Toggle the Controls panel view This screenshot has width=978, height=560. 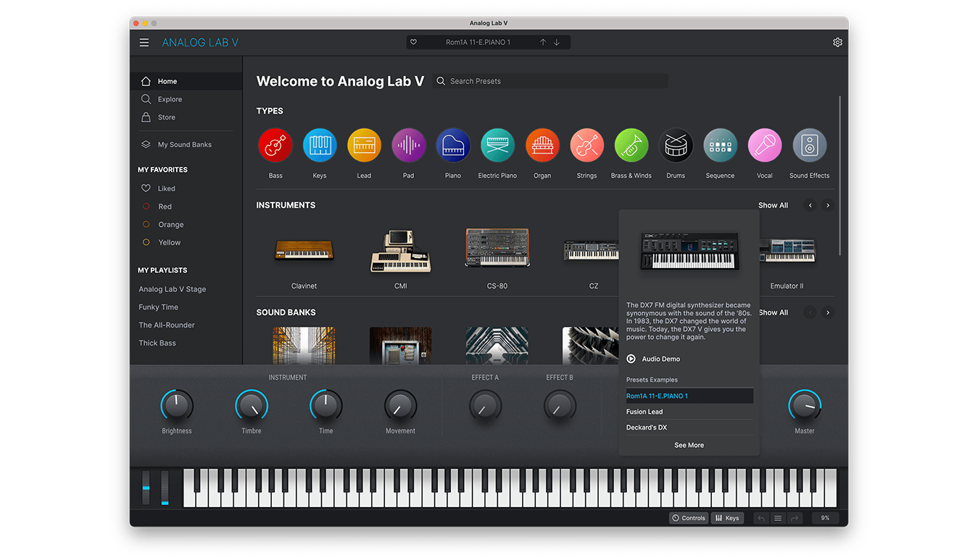pos(688,517)
